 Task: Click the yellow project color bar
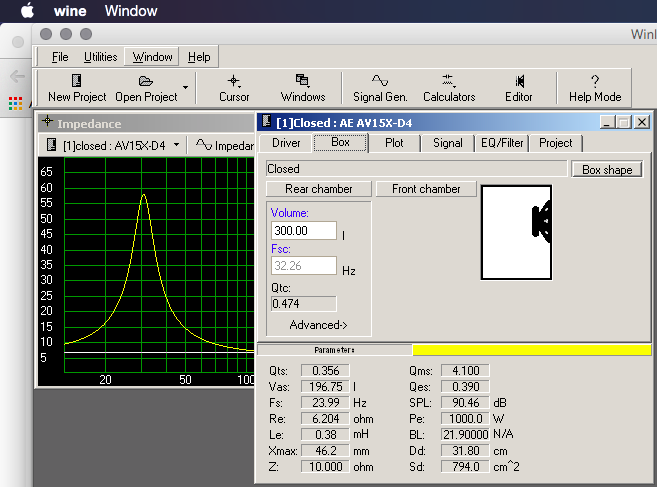coord(531,350)
